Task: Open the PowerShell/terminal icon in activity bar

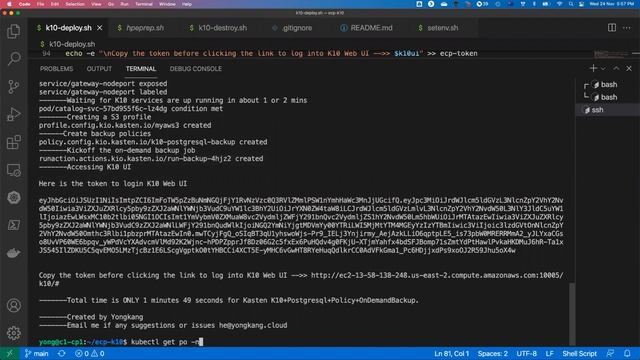Action: pyautogui.click(x=13, y=225)
